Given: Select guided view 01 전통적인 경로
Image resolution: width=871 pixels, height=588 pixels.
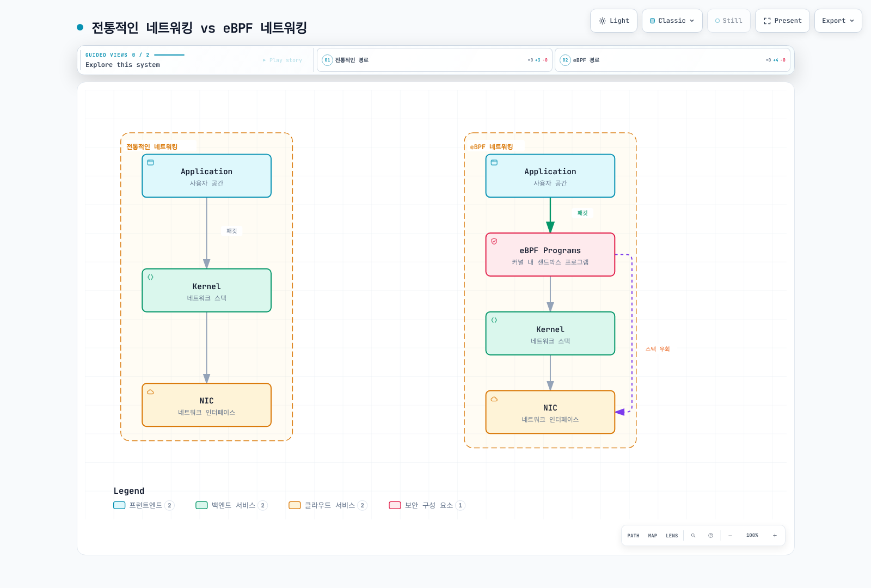Looking at the screenshot, I should tap(434, 60).
